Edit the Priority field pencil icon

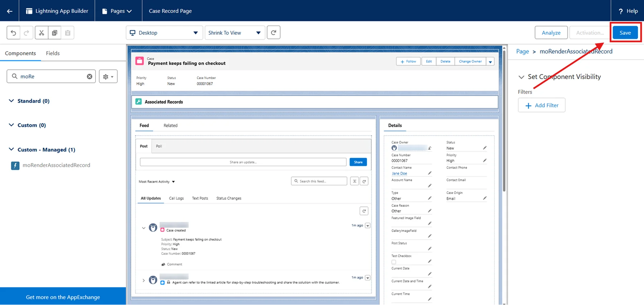point(485,160)
